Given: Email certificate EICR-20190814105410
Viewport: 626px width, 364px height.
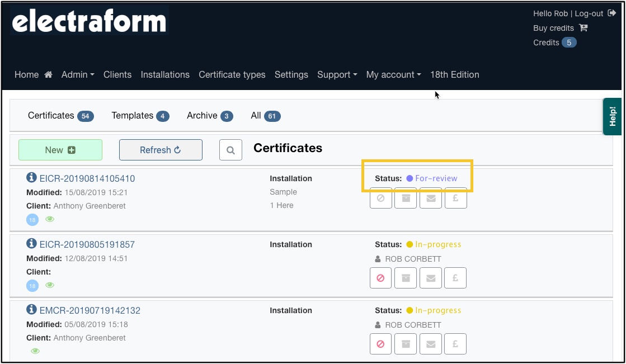Looking at the screenshot, I should point(431,198).
